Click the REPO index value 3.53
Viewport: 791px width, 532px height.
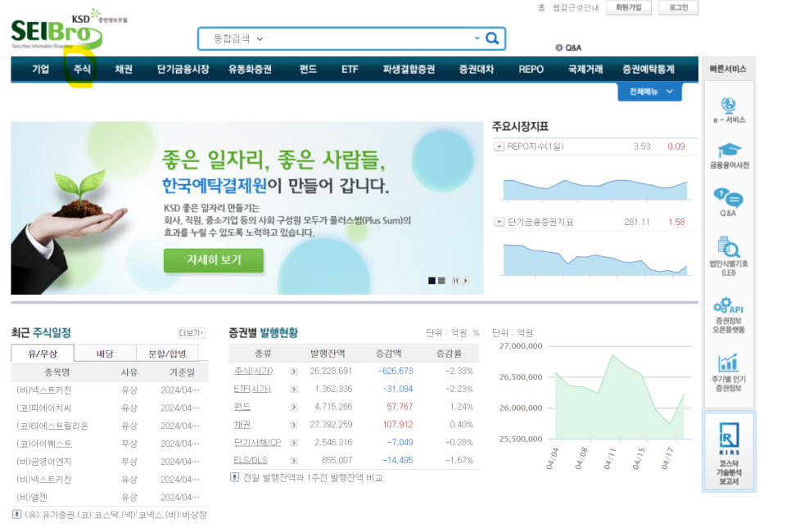coord(642,147)
